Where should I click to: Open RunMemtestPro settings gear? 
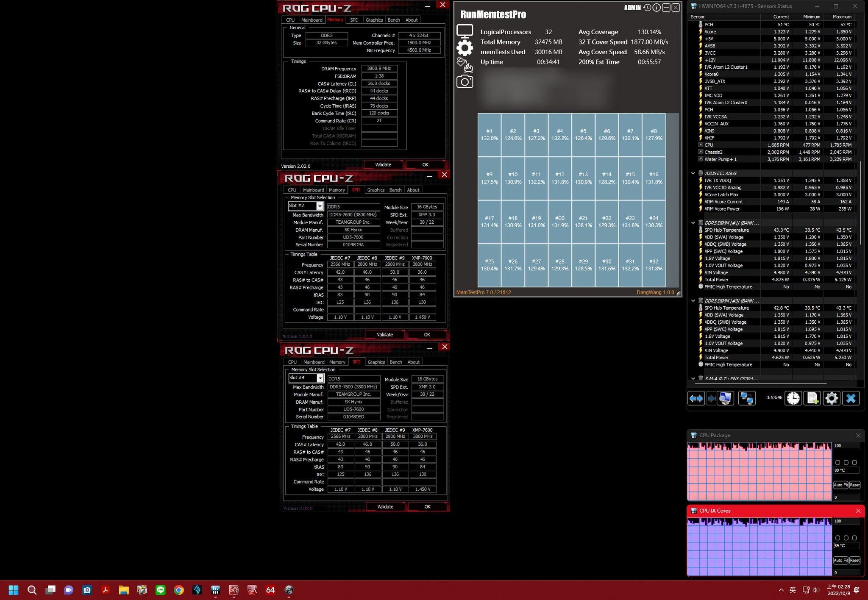click(x=465, y=48)
